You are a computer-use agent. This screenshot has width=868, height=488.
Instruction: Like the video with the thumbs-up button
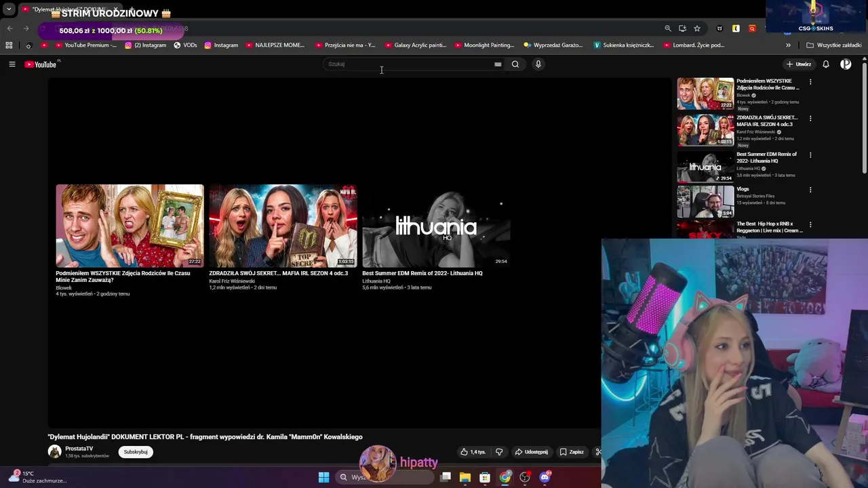(x=473, y=452)
